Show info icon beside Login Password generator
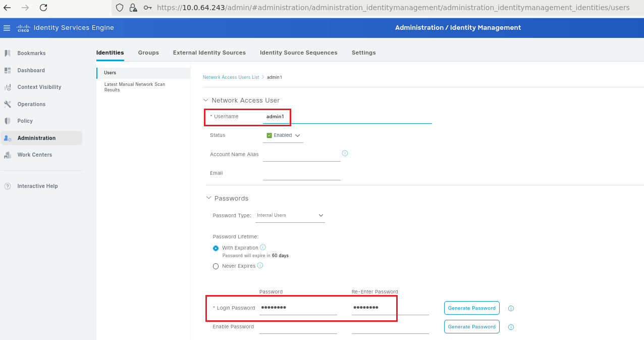 coord(511,308)
